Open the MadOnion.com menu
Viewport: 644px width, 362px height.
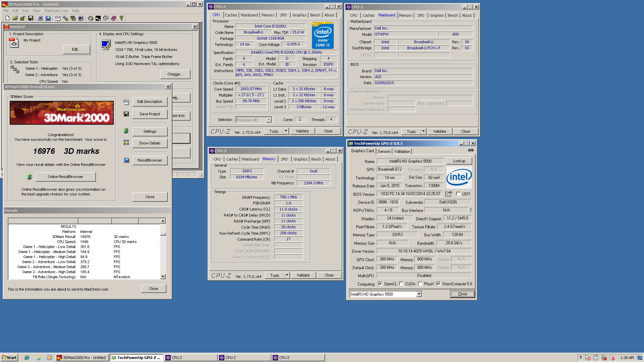[x=56, y=11]
